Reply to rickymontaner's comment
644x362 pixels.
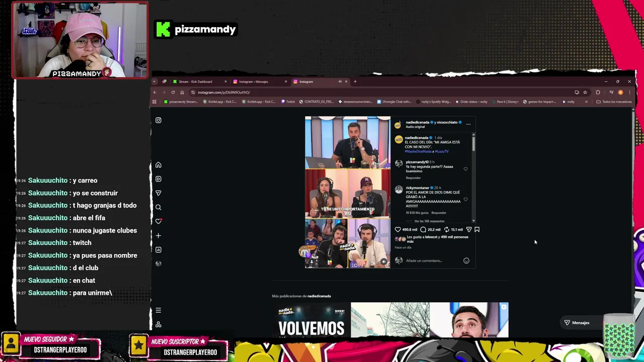pyautogui.click(x=439, y=213)
